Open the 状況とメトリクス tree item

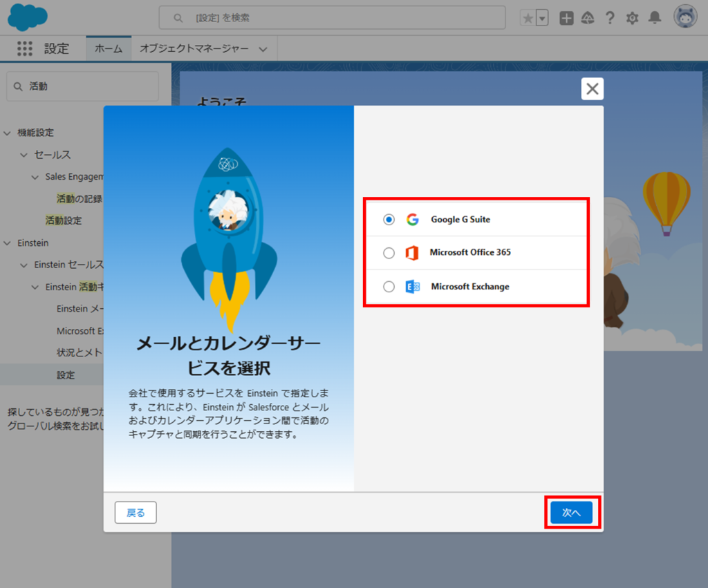coord(80,352)
